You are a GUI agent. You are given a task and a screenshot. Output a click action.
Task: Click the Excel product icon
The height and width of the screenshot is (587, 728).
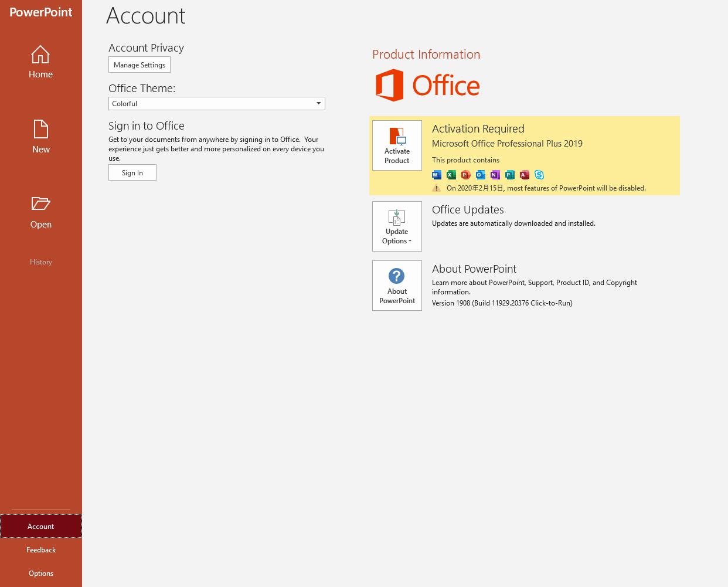click(x=451, y=175)
